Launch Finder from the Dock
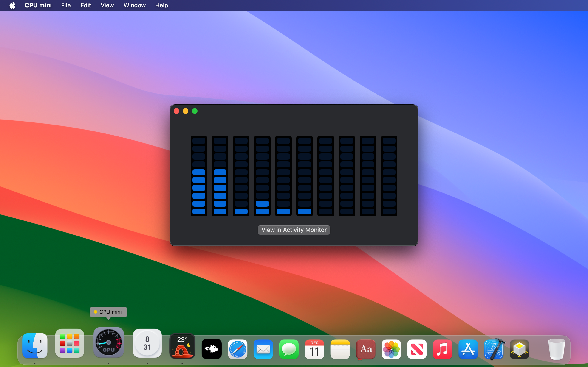Image resolution: width=588 pixels, height=367 pixels. tap(35, 346)
